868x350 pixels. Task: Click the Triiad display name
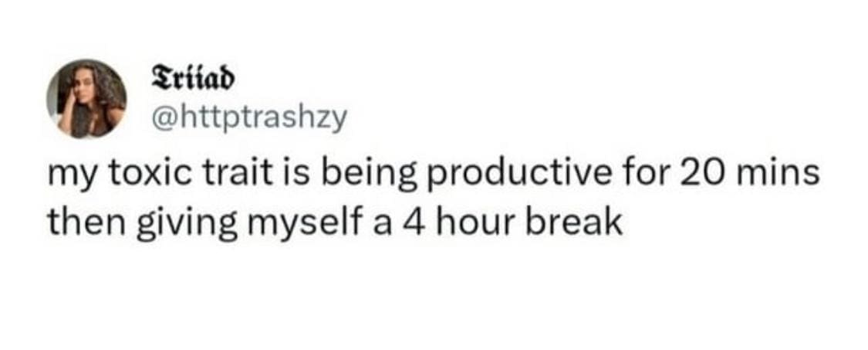click(189, 78)
